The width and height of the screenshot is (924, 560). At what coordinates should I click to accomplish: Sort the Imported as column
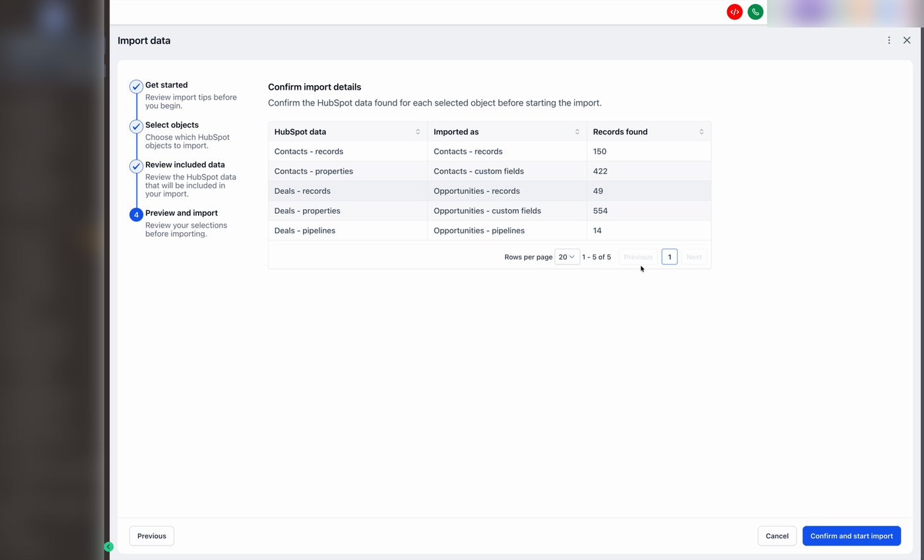(x=577, y=131)
